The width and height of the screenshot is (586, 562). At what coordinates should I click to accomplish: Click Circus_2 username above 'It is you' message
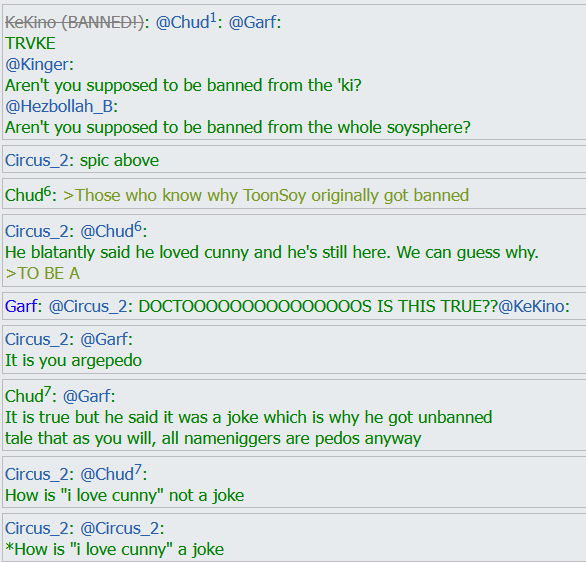click(37, 339)
